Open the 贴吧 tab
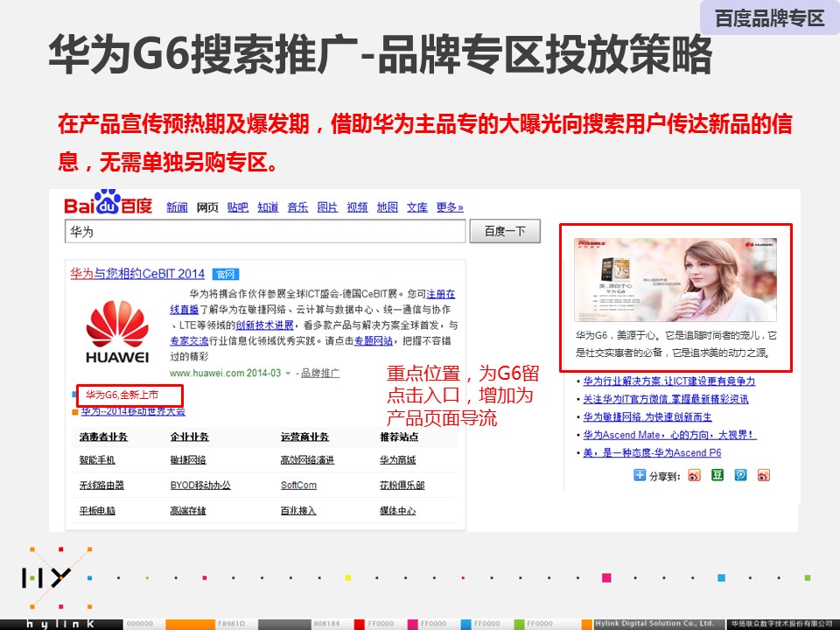The image size is (840, 630). 237,207
